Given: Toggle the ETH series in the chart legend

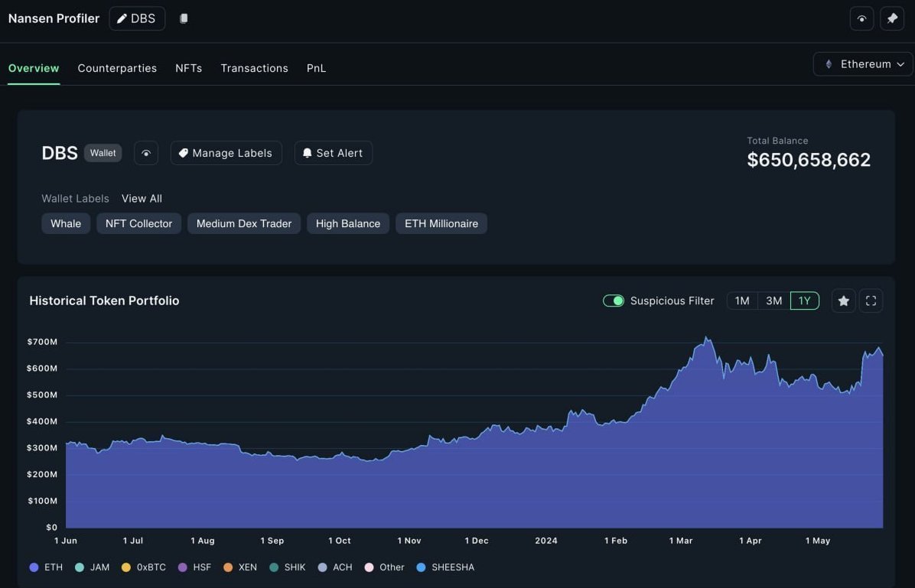Looking at the screenshot, I should click(x=43, y=567).
